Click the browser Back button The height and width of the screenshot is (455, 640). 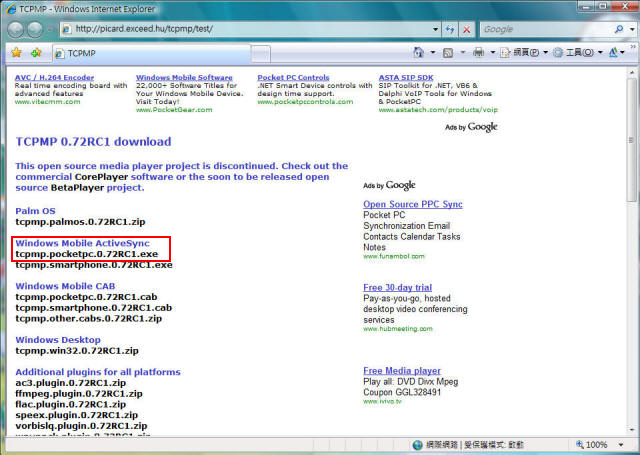point(16,29)
